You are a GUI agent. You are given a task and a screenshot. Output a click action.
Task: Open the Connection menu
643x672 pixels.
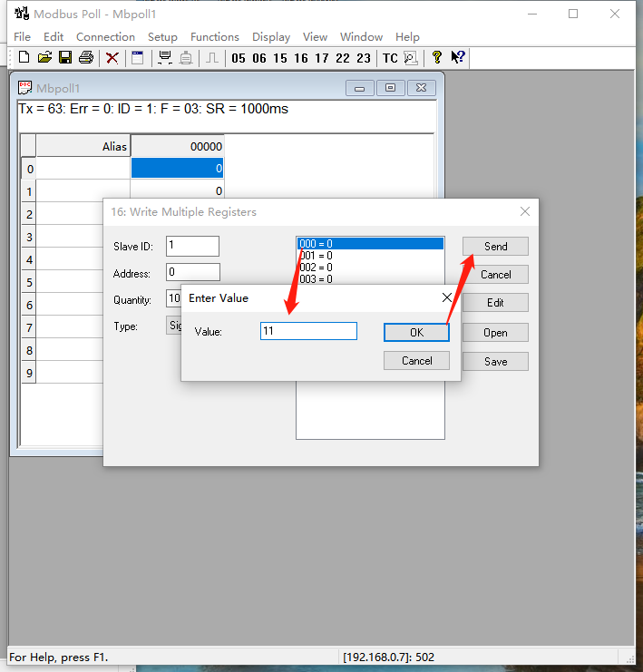(105, 37)
